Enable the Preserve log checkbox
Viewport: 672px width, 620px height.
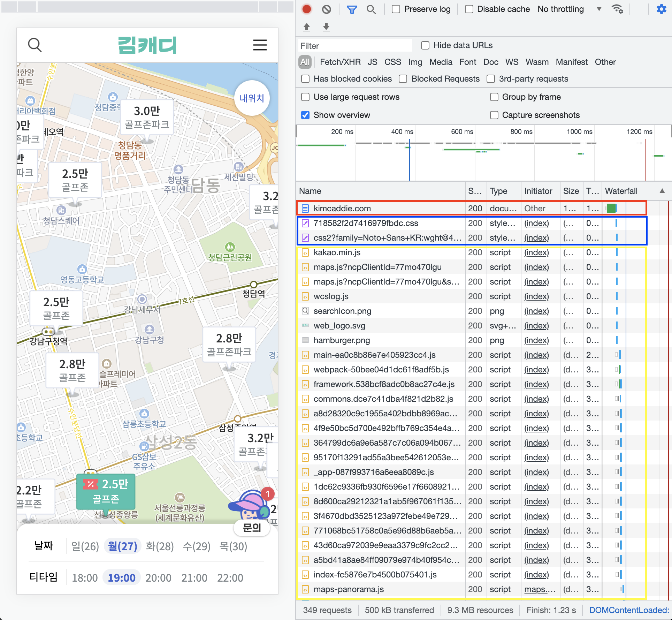(x=396, y=9)
